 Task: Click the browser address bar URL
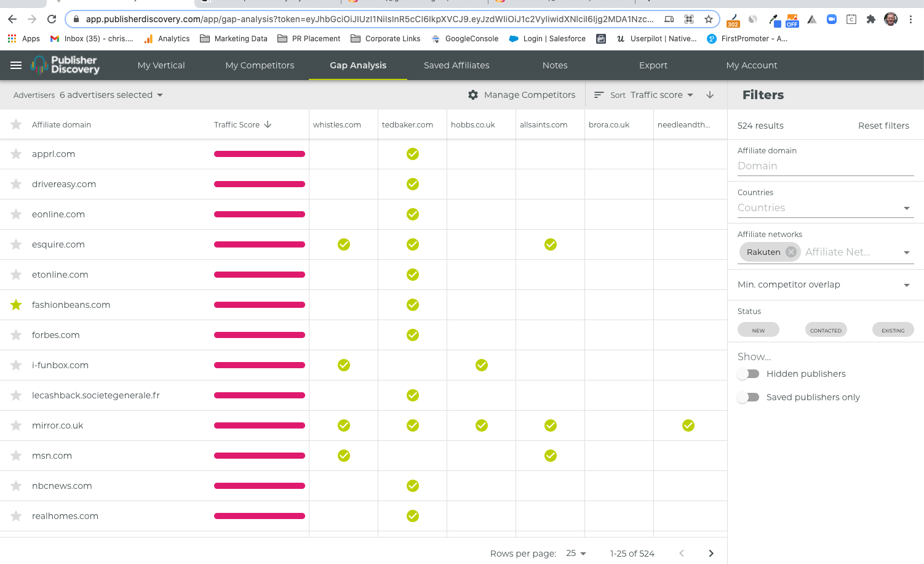coord(370,19)
